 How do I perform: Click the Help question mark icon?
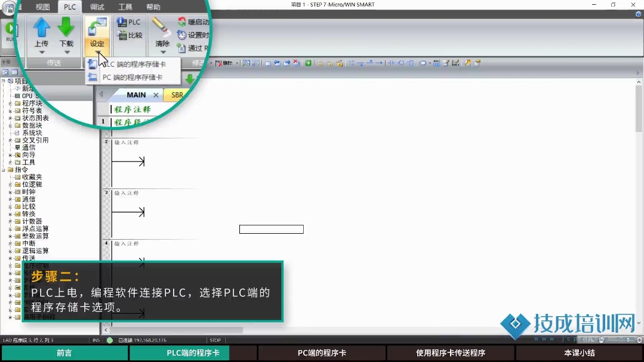[638, 14]
